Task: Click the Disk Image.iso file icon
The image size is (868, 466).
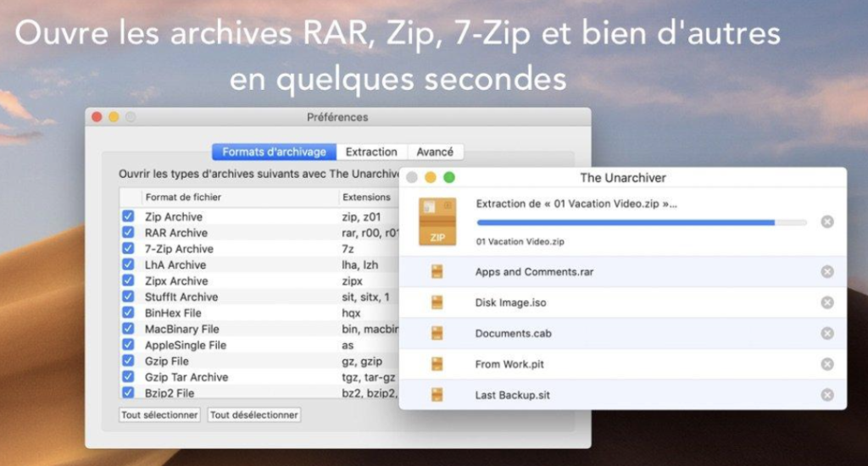Action: pos(437,302)
